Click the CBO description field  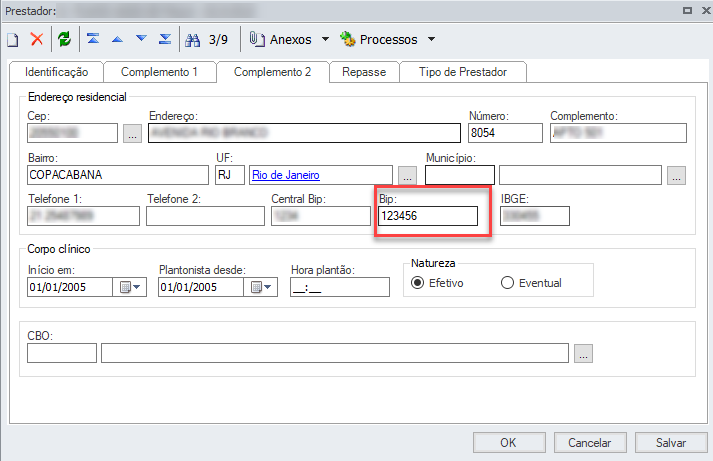335,353
